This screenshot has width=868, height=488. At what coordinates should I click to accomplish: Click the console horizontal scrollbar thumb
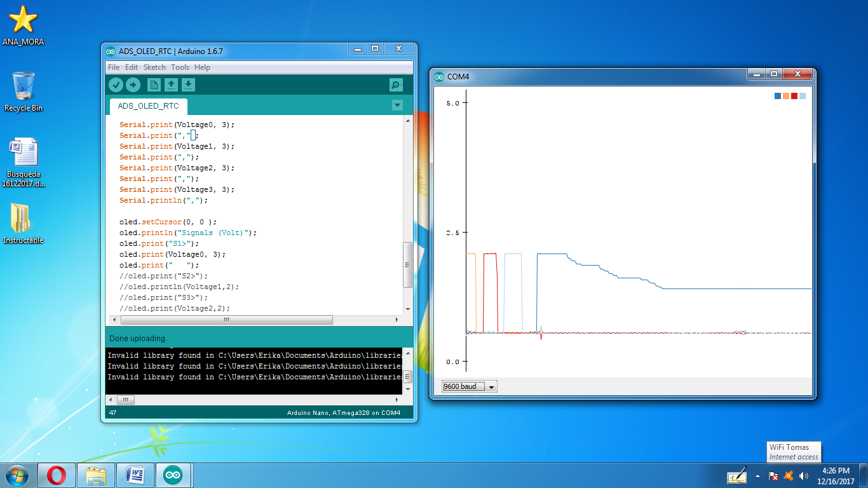click(125, 400)
